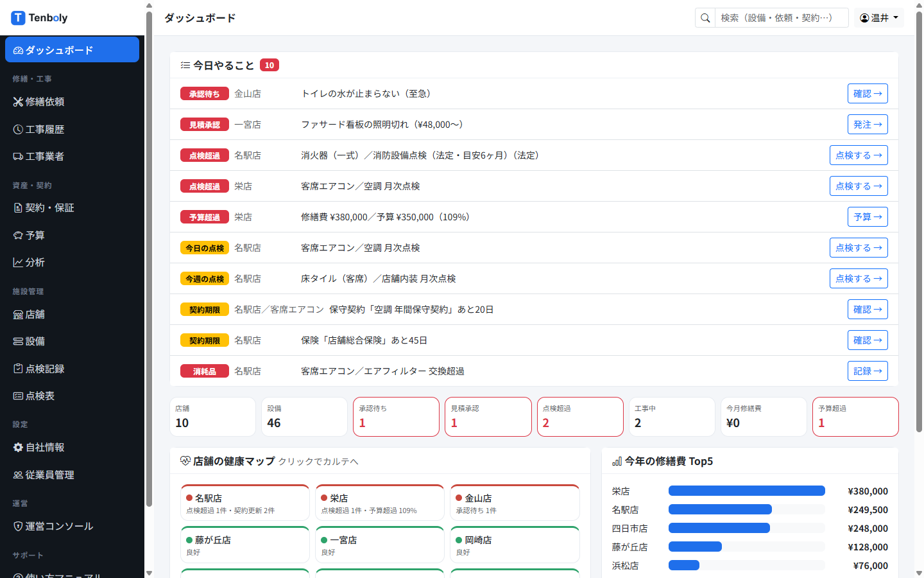Click 発注 for ファサード看板 row
Image resolution: width=924 pixels, height=578 pixels.
(x=868, y=124)
